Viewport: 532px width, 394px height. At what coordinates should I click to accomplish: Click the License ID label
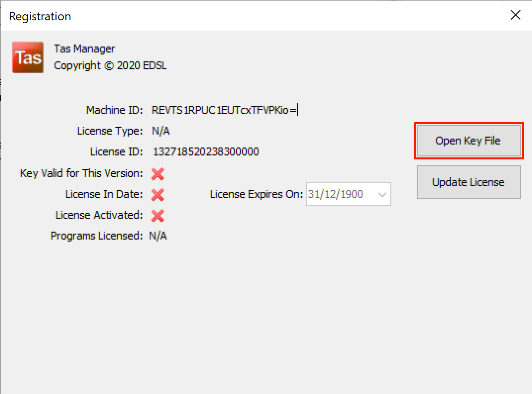[116, 151]
